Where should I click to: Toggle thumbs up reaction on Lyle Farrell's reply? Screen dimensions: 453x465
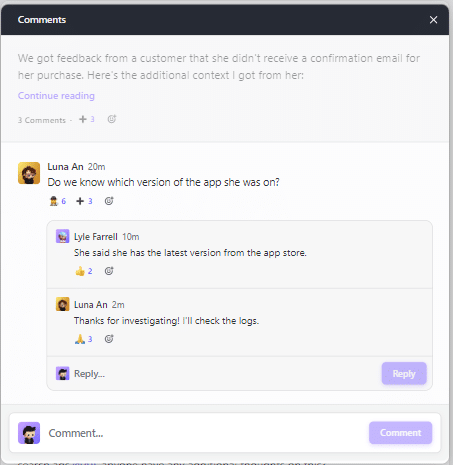(84, 271)
